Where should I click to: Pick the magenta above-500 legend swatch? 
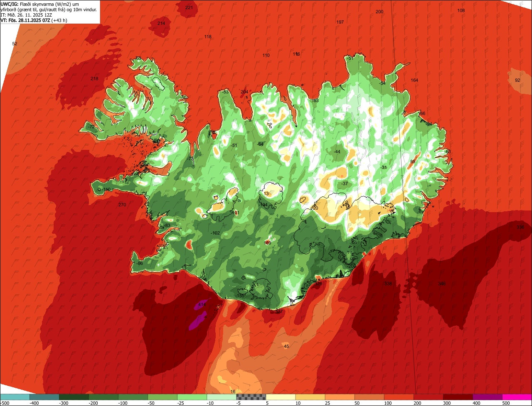[x=517, y=397]
